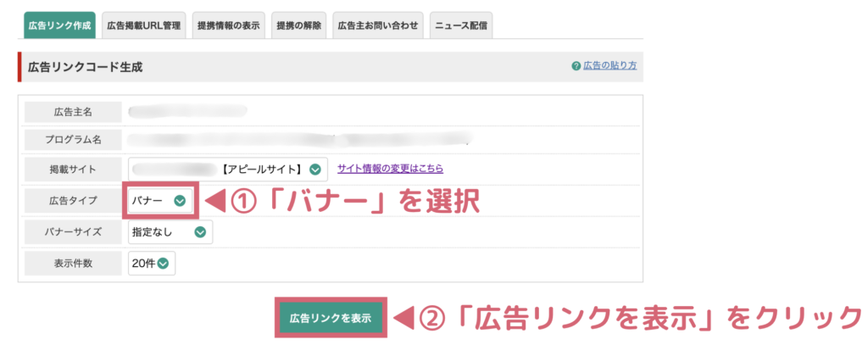Expand the 掲載サイト dropdown
The image size is (868, 356).
pyautogui.click(x=227, y=169)
